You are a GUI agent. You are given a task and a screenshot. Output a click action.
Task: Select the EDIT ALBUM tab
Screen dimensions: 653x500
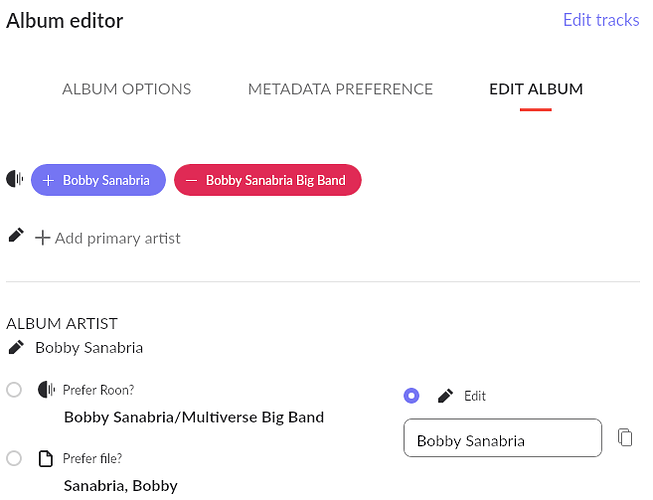pos(535,89)
